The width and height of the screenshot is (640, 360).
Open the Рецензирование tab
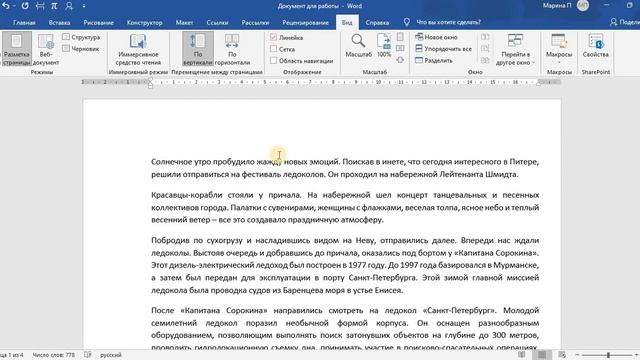click(x=305, y=22)
